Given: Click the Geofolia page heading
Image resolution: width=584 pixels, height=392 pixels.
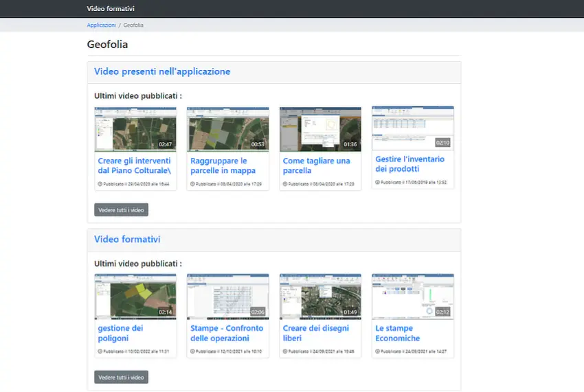Looking at the screenshot, I should tap(107, 45).
